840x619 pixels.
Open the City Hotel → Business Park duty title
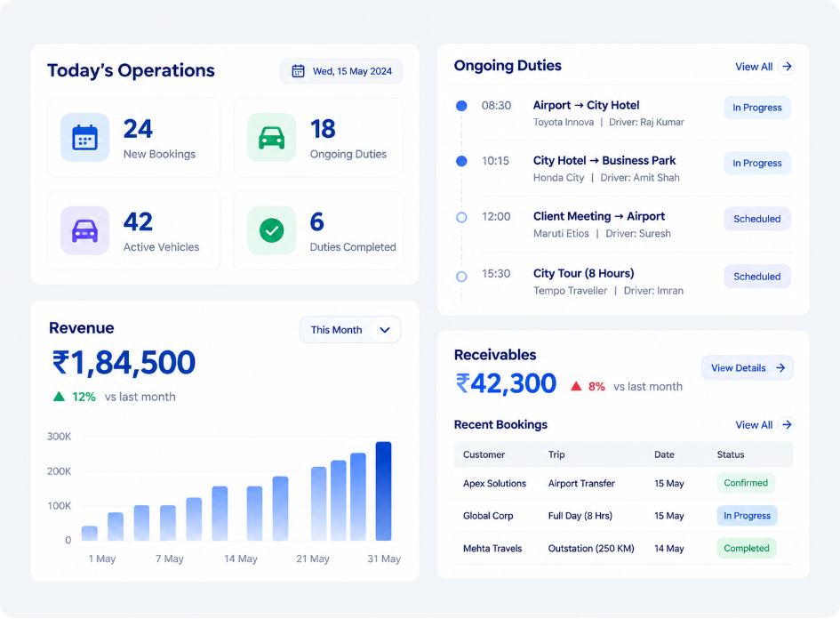pos(604,160)
